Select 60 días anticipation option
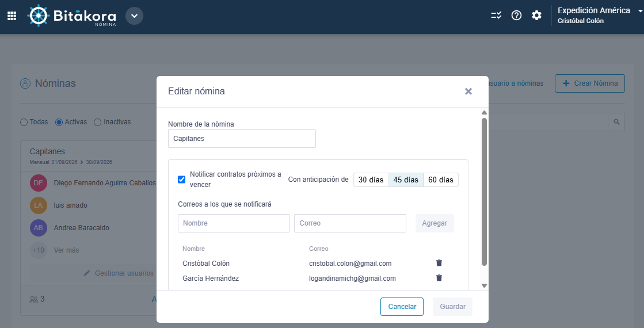Image resolution: width=644 pixels, height=328 pixels. pos(441,180)
